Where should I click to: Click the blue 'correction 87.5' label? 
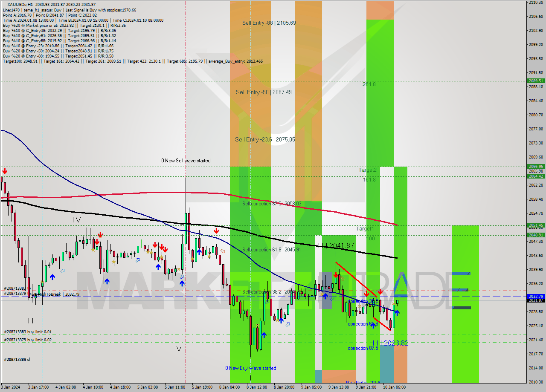[x=363, y=348]
